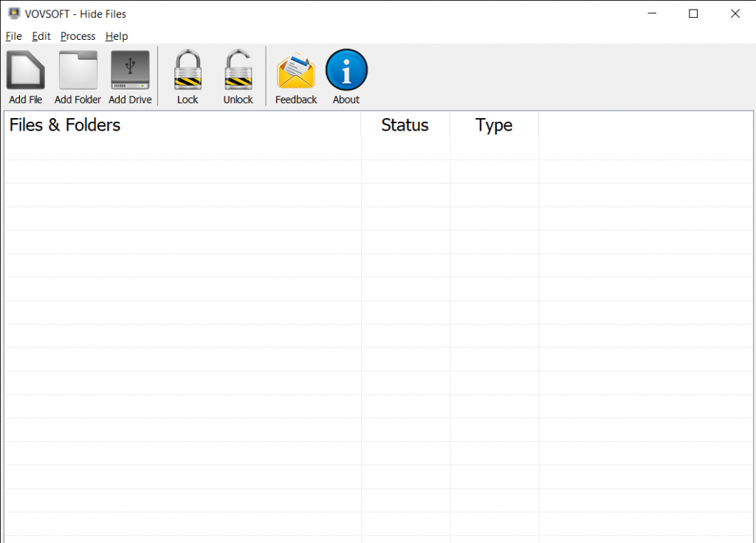Screen dimensions: 756x543
Task: Choose the Add Folder toolbar icon
Action: 78,70
